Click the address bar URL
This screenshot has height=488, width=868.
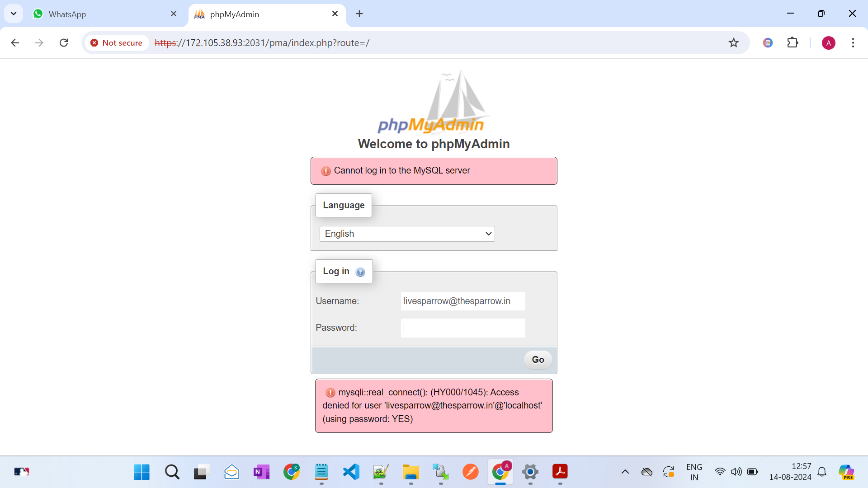tap(262, 43)
